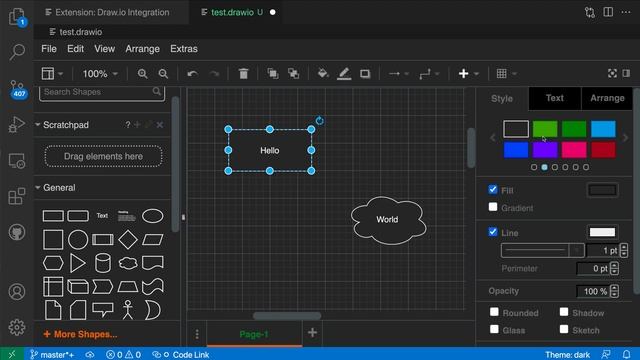Click the Redo arrow icon
This screenshot has width=640, height=360.
(214, 74)
